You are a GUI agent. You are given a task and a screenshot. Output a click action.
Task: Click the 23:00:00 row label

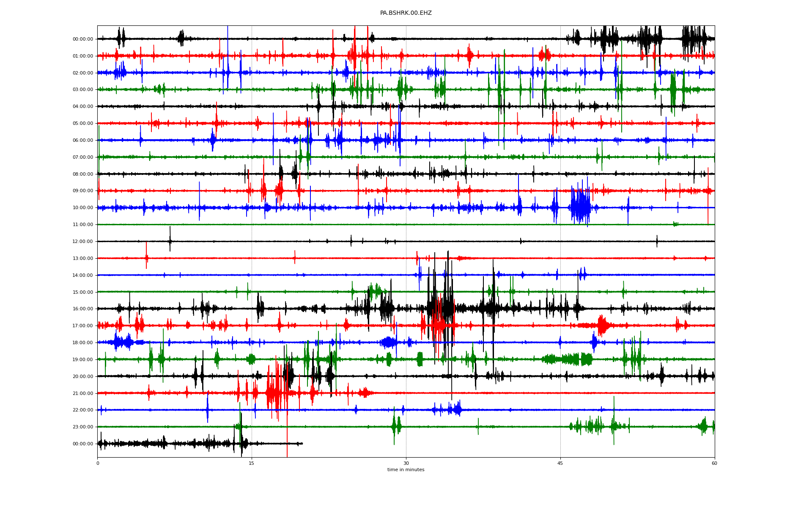click(x=83, y=427)
